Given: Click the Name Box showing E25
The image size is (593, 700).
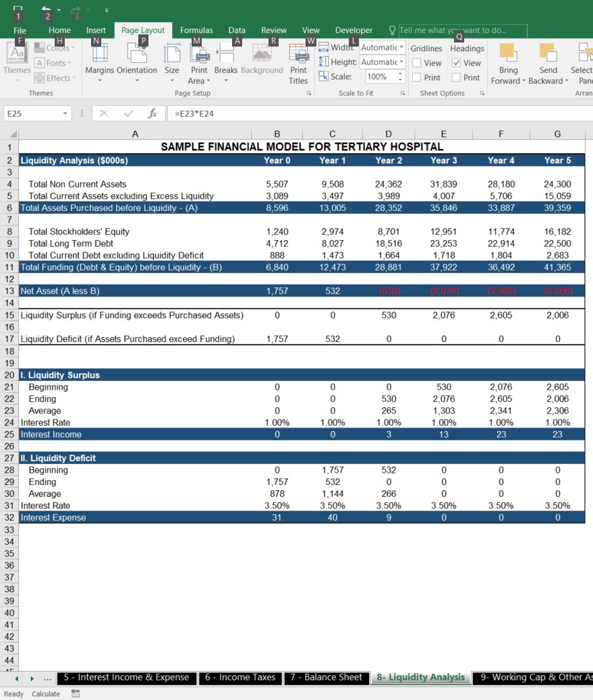Looking at the screenshot, I should point(32,113).
